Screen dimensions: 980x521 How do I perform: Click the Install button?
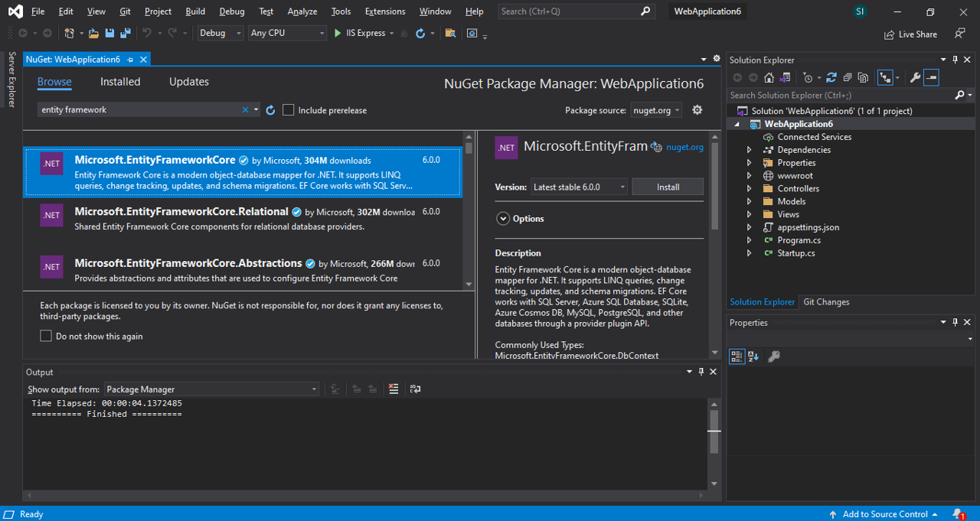(668, 187)
